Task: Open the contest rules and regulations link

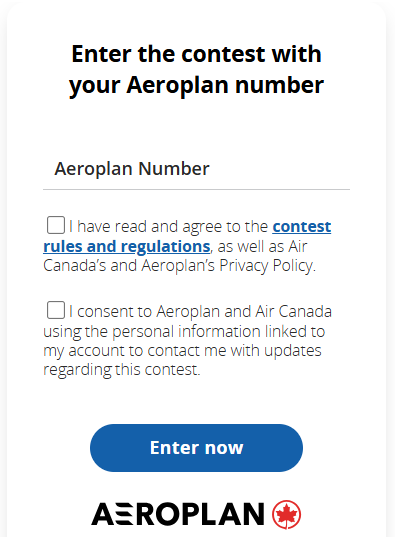Action: point(187,236)
